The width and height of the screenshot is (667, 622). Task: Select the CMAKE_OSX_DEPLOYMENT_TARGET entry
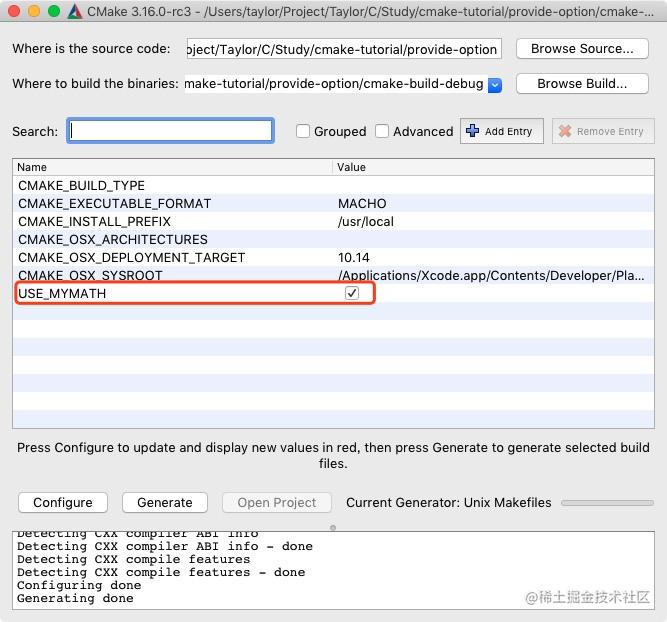[x=131, y=257]
